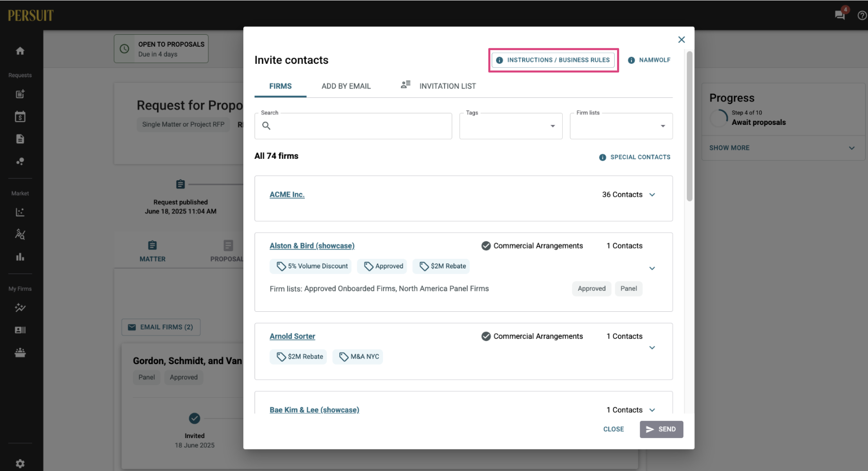Open NAMWOLF info button

pos(649,60)
